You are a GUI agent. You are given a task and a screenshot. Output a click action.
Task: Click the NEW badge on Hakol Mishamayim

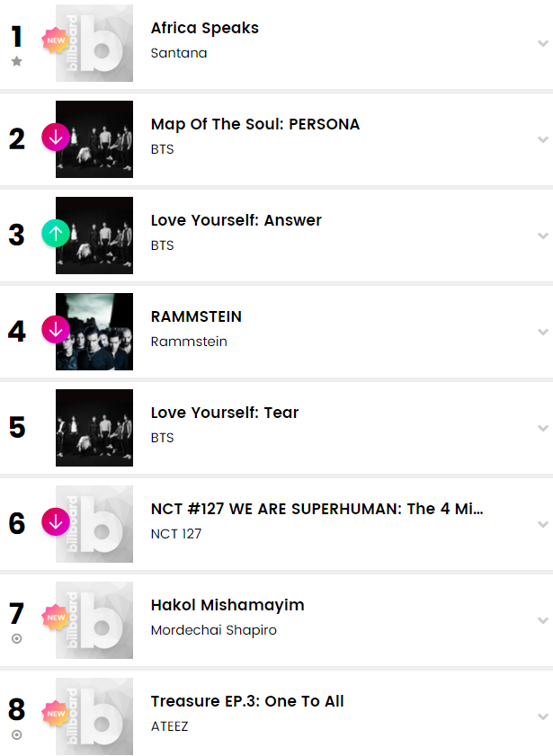tap(56, 618)
